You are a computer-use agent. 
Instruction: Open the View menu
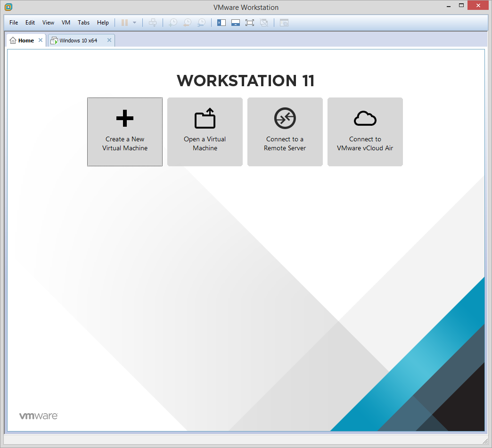pyautogui.click(x=49, y=23)
